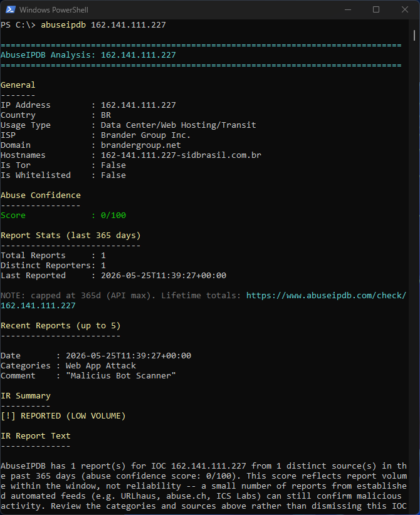Select the IP Address value 162.141.111.227
The width and height of the screenshot is (420, 515).
[139, 105]
